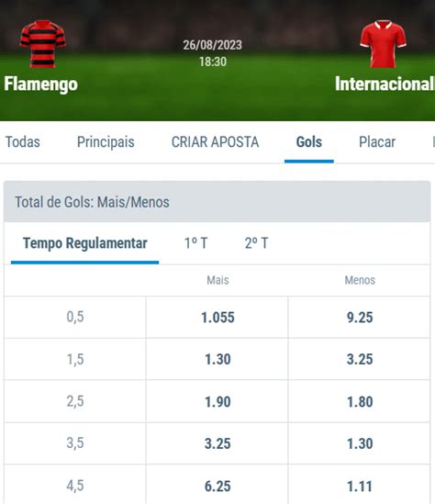
Task: Select the Gols tab
Action: [309, 142]
